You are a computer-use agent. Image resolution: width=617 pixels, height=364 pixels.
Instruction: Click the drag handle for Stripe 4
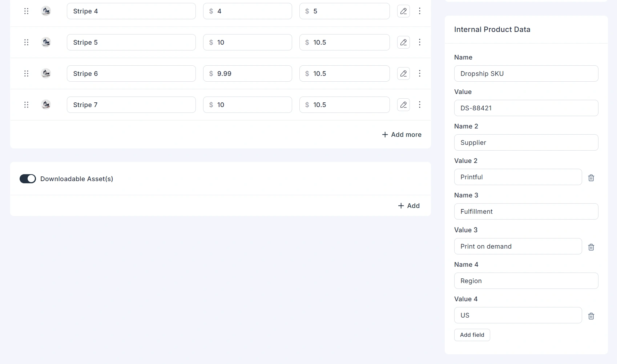(26, 11)
